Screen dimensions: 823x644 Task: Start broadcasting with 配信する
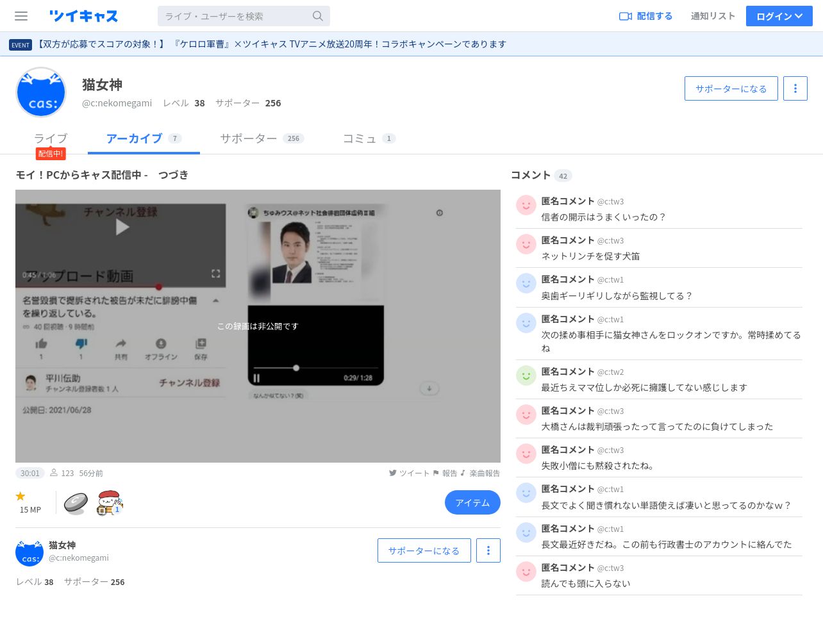[645, 16]
